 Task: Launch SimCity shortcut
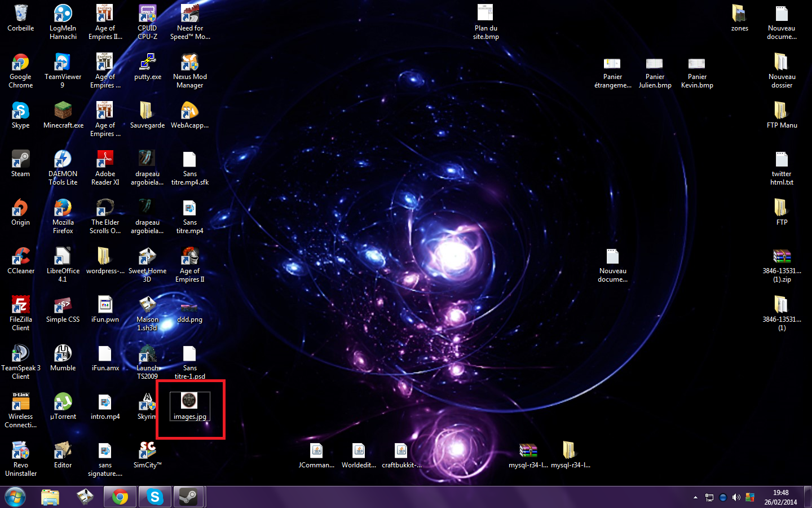[147, 455]
